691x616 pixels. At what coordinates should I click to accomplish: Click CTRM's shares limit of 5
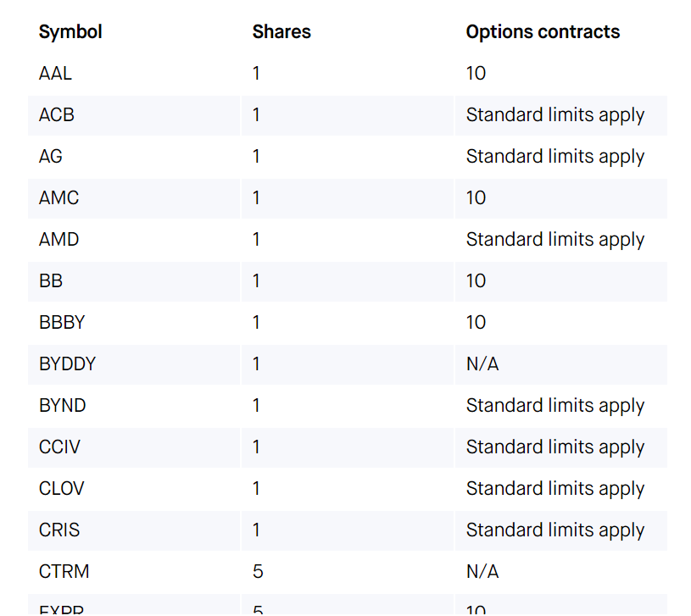[x=258, y=572]
